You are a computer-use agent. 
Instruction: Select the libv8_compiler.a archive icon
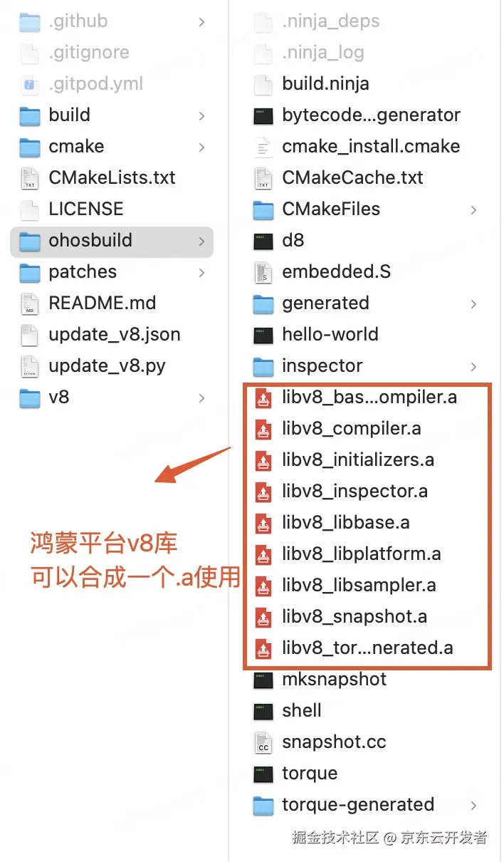pos(263,429)
